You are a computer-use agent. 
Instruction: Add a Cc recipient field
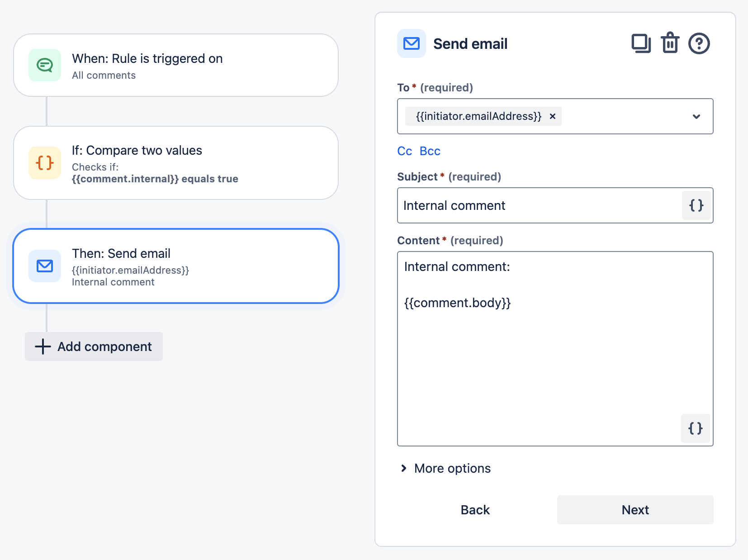pyautogui.click(x=404, y=151)
